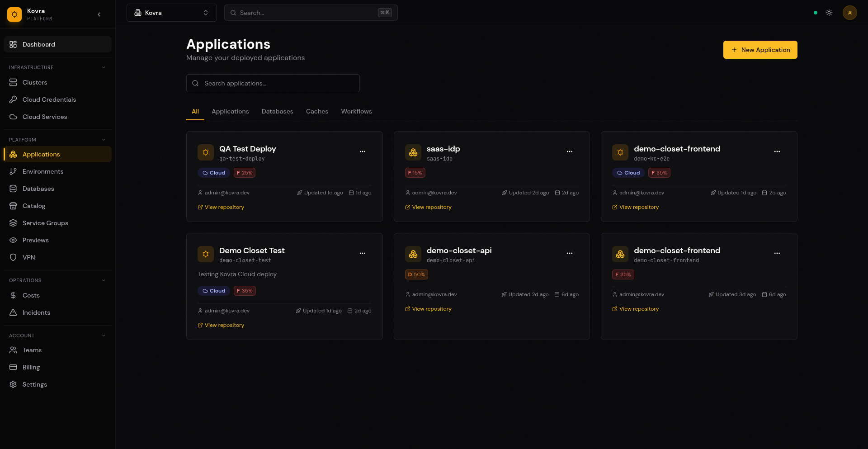
Task: Click the Demo Closet Test app icon
Action: 206,254
